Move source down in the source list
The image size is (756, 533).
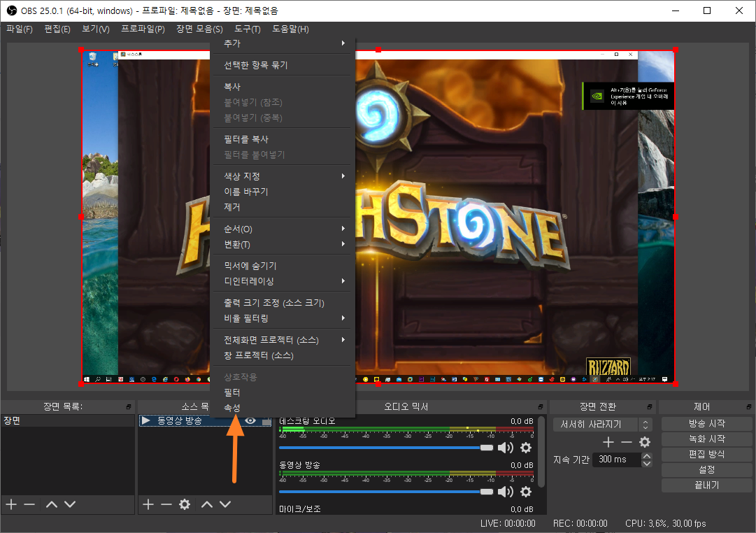(225, 504)
